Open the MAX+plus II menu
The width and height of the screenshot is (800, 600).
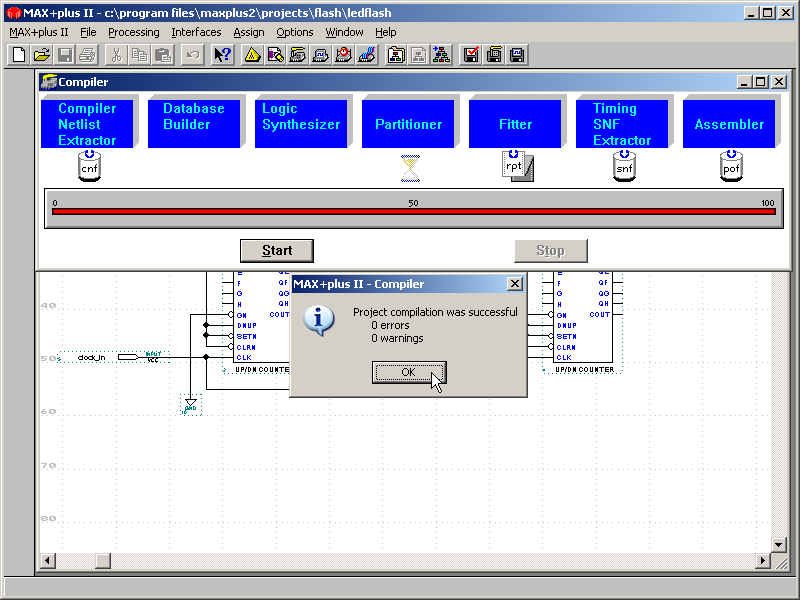pyautogui.click(x=39, y=32)
